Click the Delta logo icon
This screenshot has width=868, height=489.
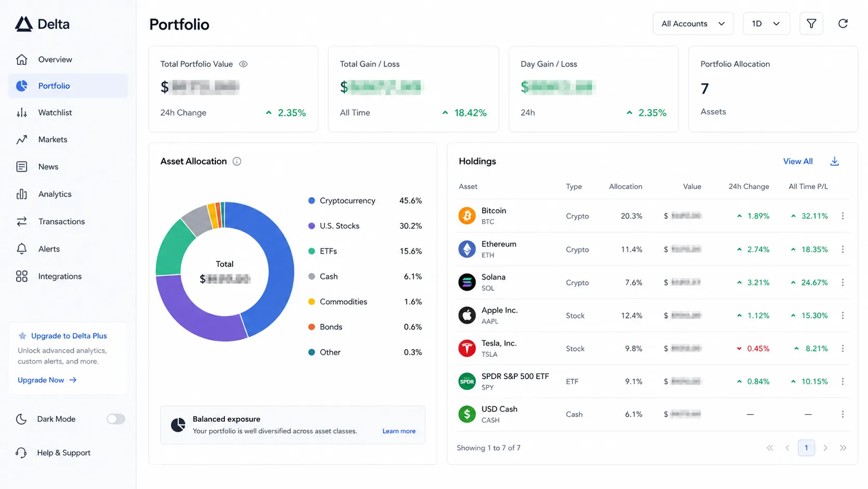pyautogui.click(x=23, y=24)
